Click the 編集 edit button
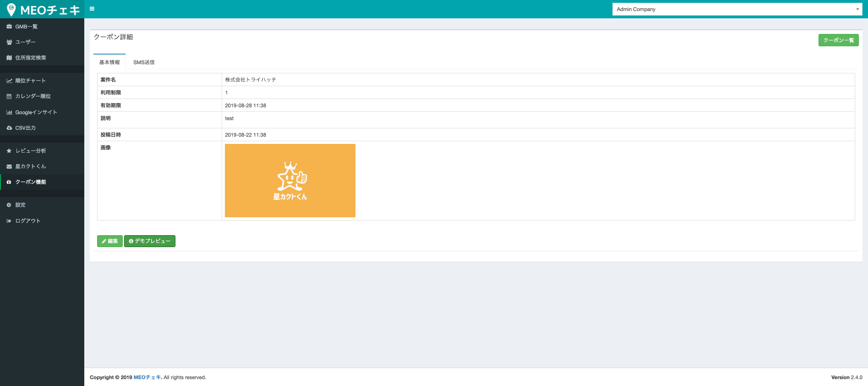868x386 pixels. pos(109,241)
